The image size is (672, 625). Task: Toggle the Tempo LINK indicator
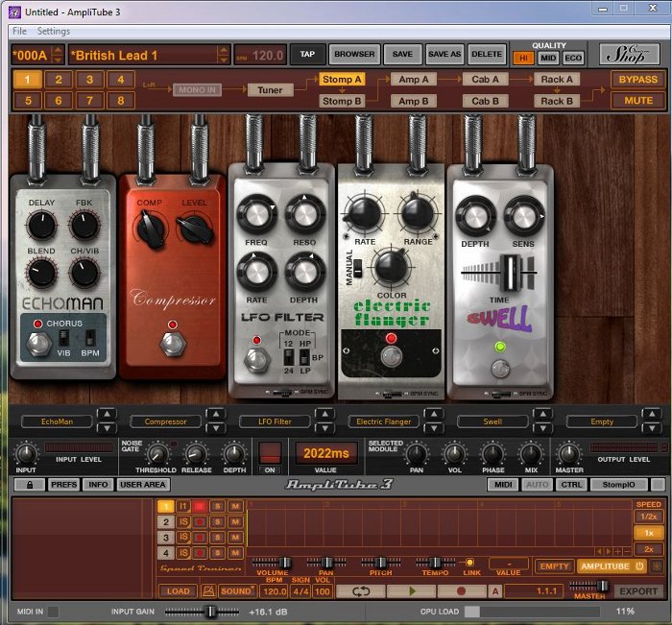click(x=469, y=563)
